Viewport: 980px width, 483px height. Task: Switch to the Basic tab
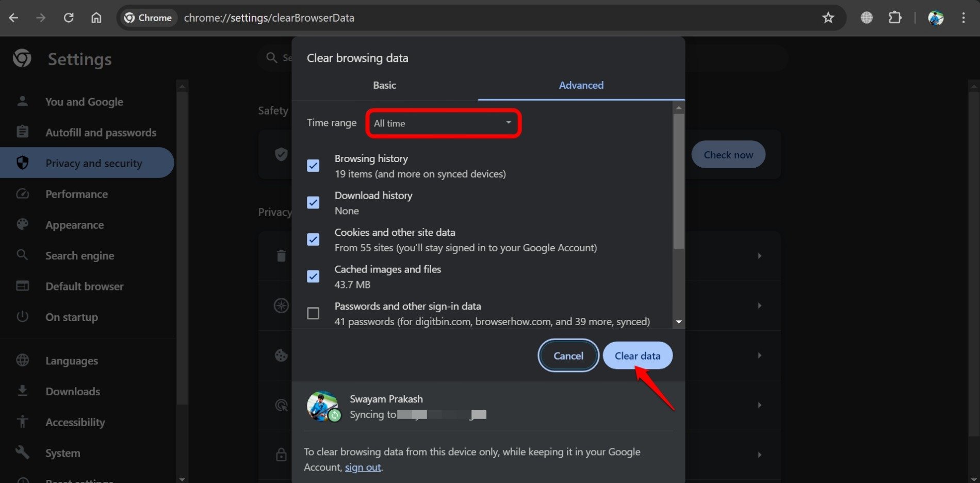tap(384, 85)
